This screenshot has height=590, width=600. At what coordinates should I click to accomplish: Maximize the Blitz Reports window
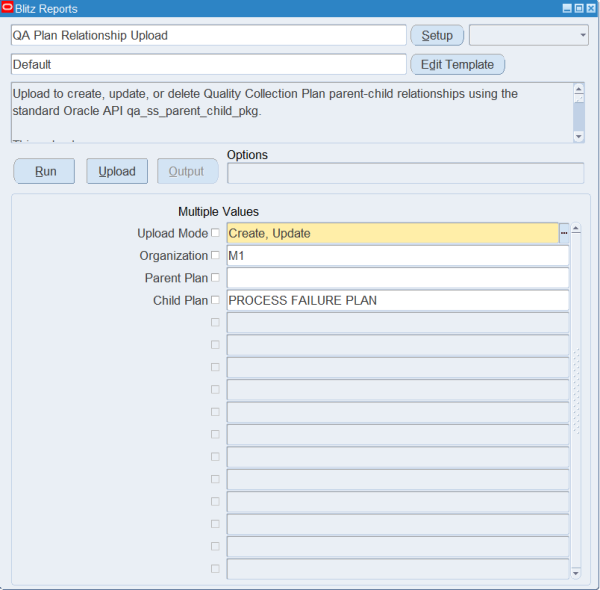579,8
